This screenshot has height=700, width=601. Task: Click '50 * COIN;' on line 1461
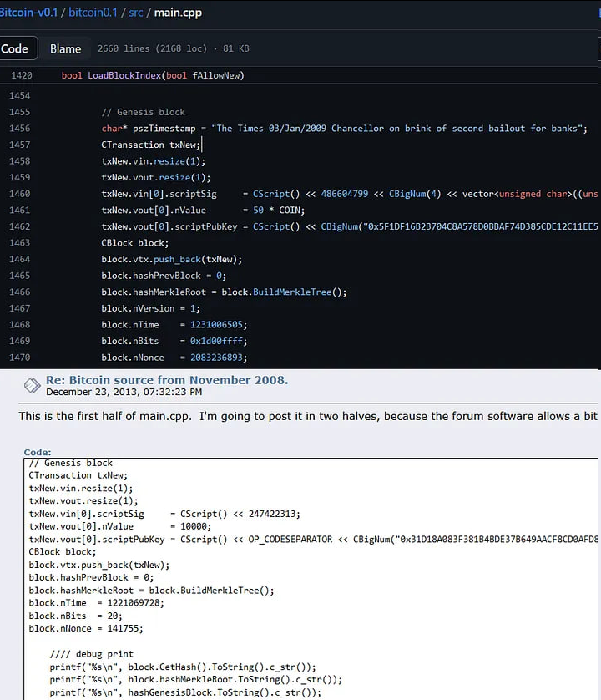279,211
